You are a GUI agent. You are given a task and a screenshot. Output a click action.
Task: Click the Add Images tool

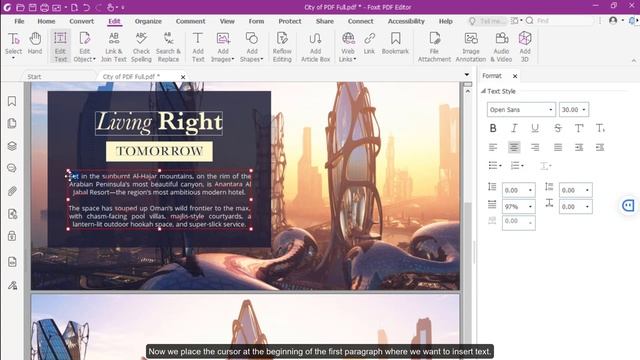(x=223, y=47)
